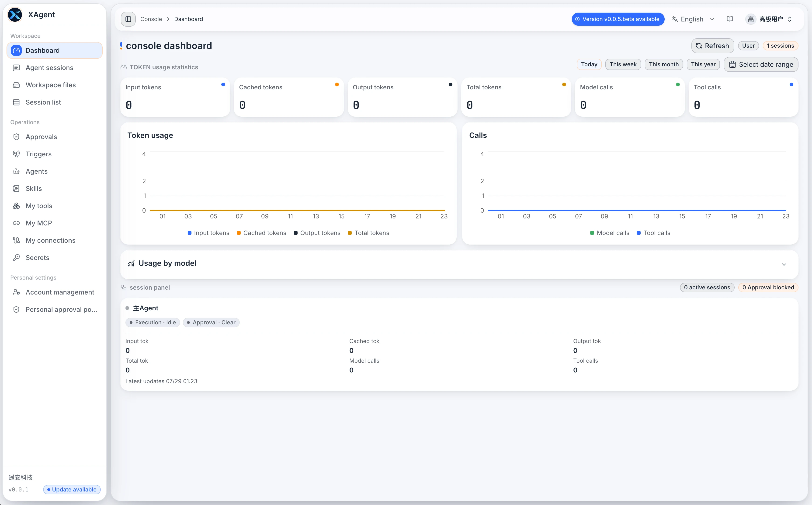Screen dimensions: 812x505
Task: Click the 0 active sessions badge
Action: tap(707, 288)
